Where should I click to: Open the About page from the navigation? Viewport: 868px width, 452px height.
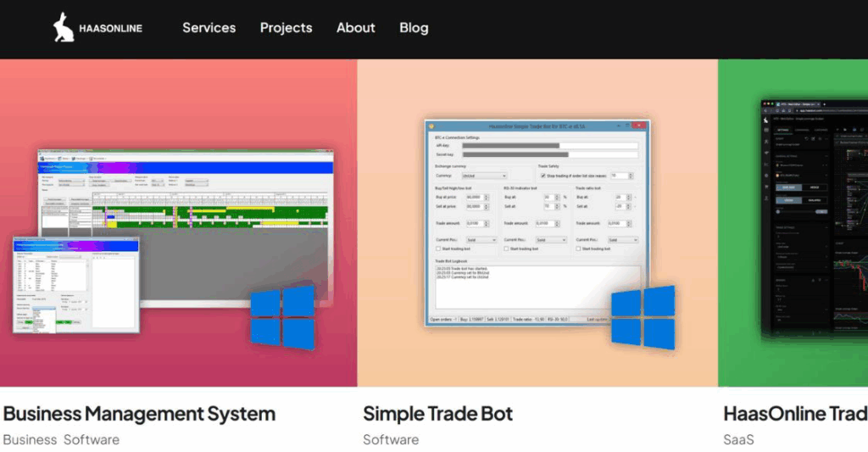355,27
